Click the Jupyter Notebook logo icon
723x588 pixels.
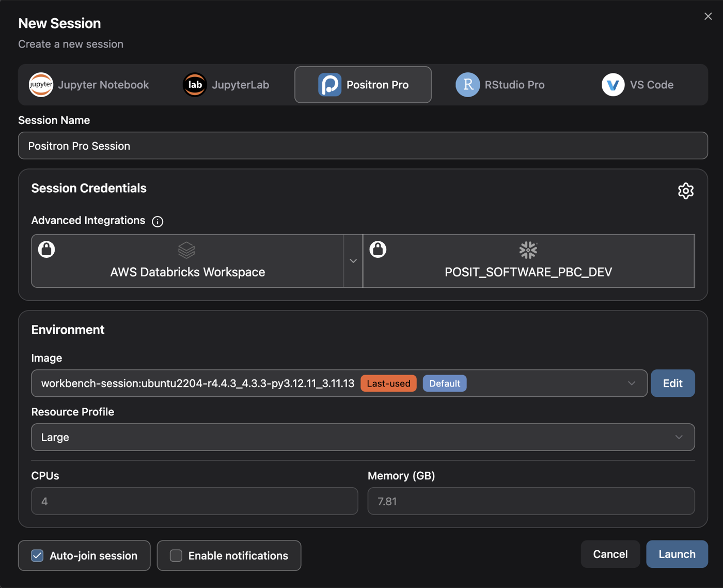[41, 85]
